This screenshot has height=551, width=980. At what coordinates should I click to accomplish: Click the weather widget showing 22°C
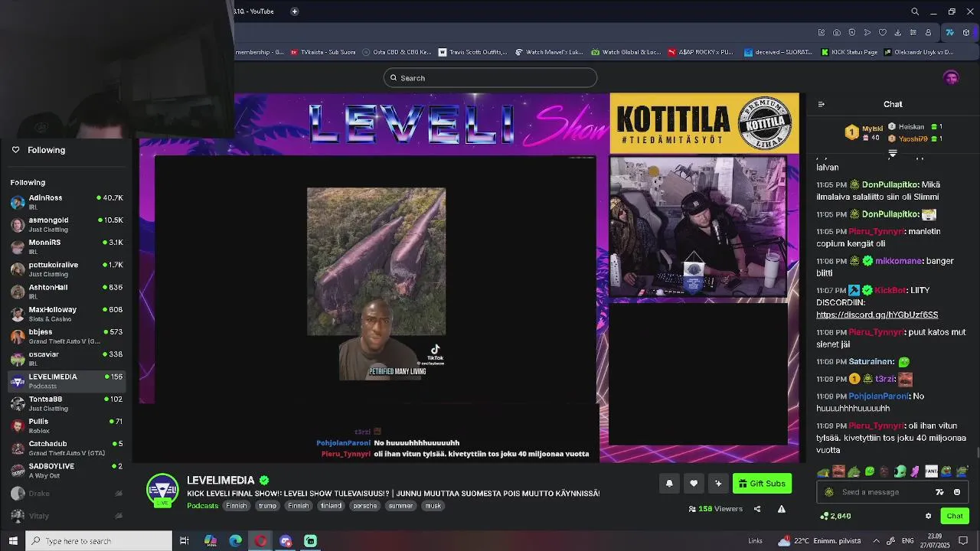tap(820, 541)
